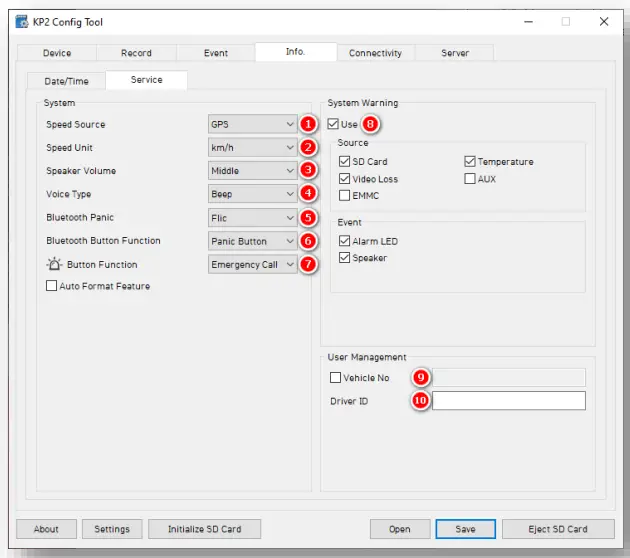Select the Service sub-tab

147,80
